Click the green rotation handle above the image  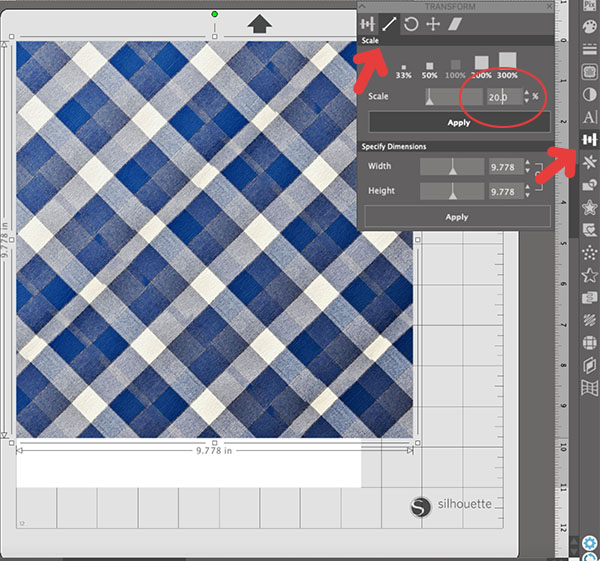tap(215, 14)
